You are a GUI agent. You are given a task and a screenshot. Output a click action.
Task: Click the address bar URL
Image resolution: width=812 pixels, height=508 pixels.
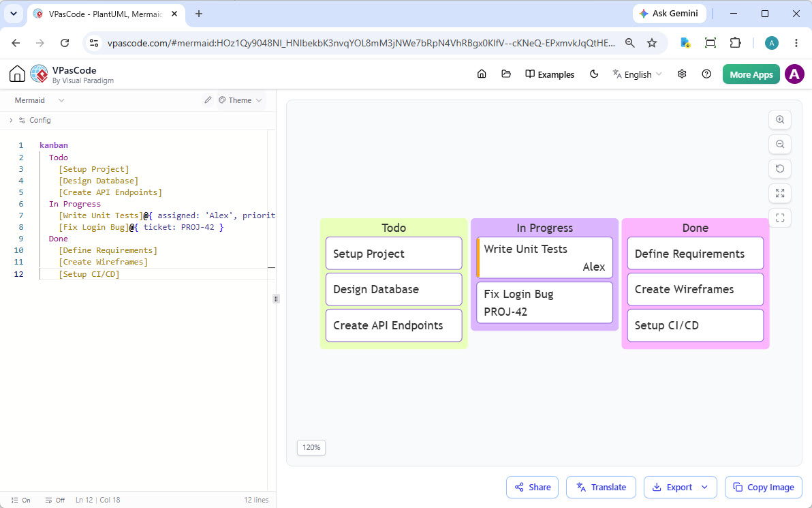[361, 43]
